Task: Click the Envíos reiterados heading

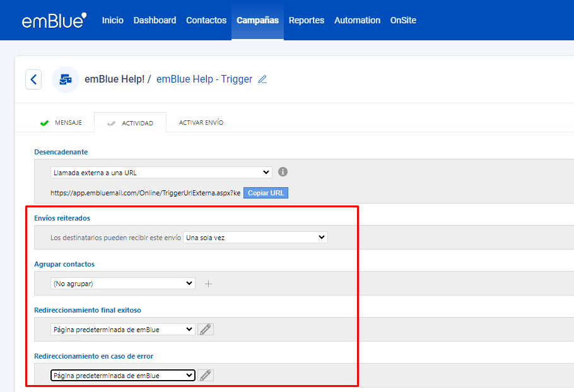Action: pos(62,218)
